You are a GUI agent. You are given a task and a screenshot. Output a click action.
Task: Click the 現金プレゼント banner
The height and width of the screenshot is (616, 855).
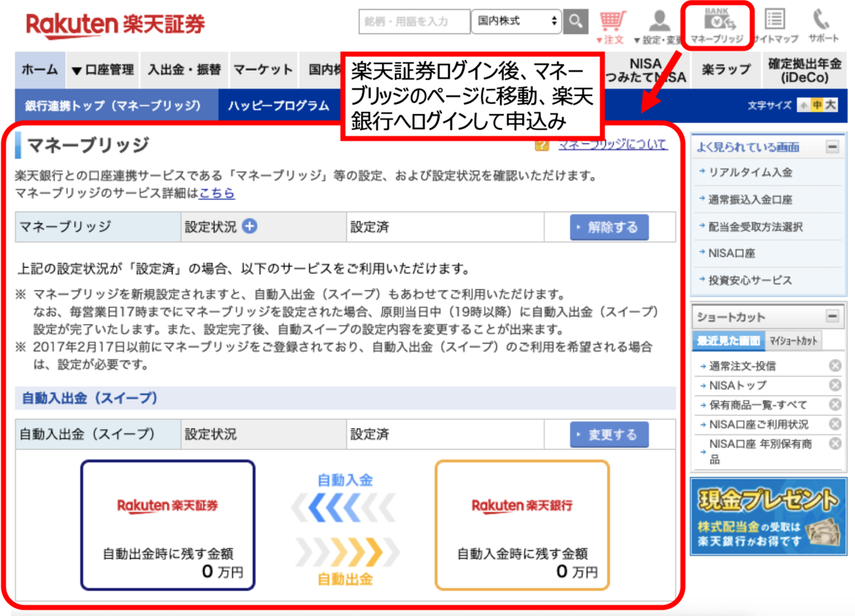click(x=768, y=516)
